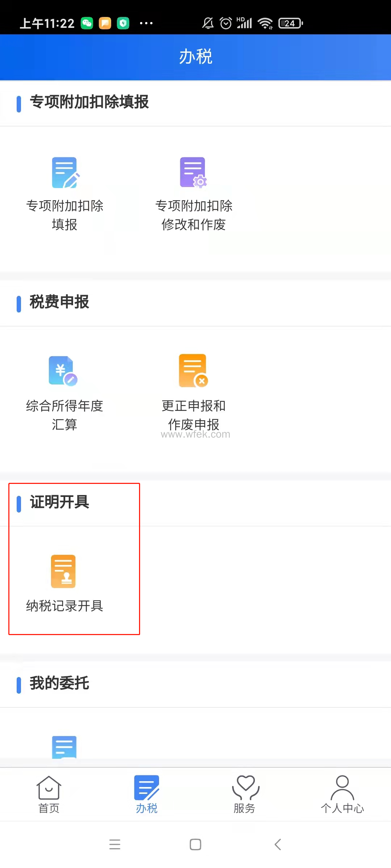Tap the 更正申报和作废申报 label text

pos(194,415)
